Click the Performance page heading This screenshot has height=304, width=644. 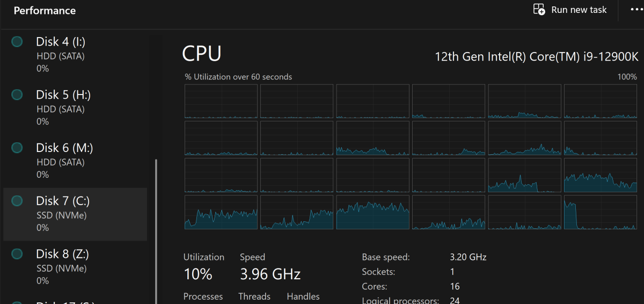(45, 11)
